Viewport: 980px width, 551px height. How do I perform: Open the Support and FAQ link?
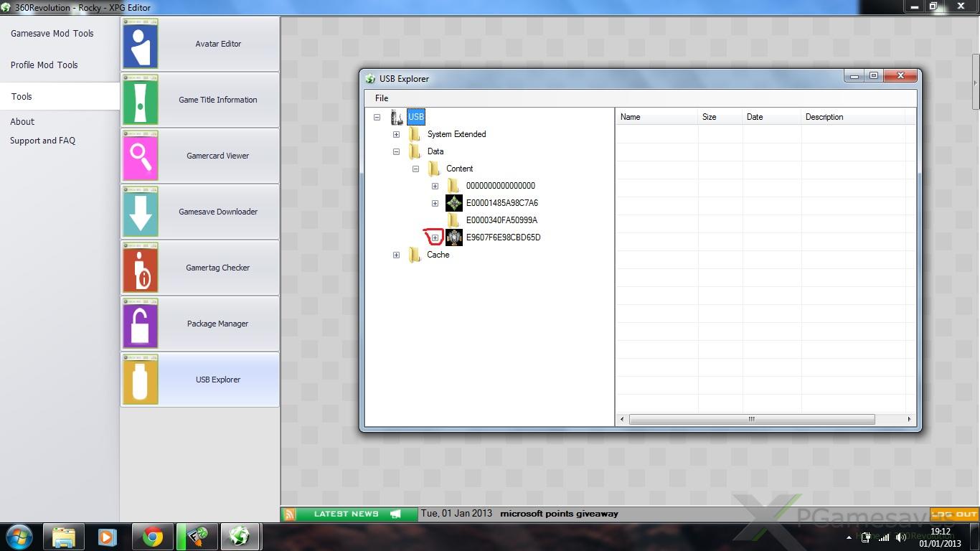pyautogui.click(x=42, y=141)
